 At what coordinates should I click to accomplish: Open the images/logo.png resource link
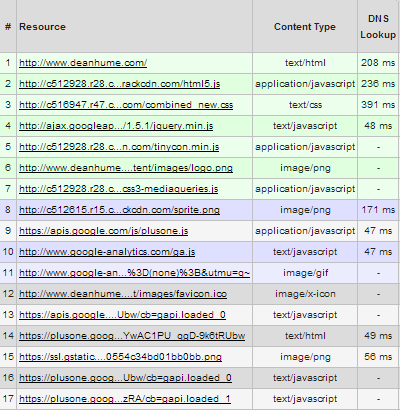[126, 168]
